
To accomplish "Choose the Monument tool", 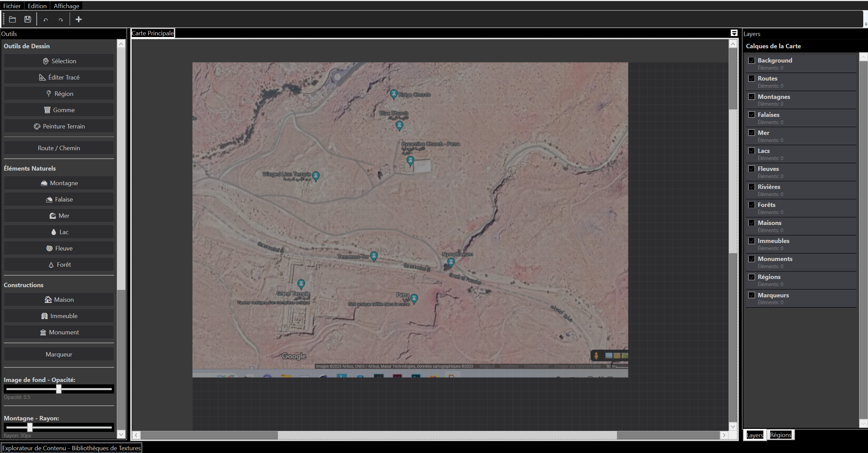I will tap(59, 332).
